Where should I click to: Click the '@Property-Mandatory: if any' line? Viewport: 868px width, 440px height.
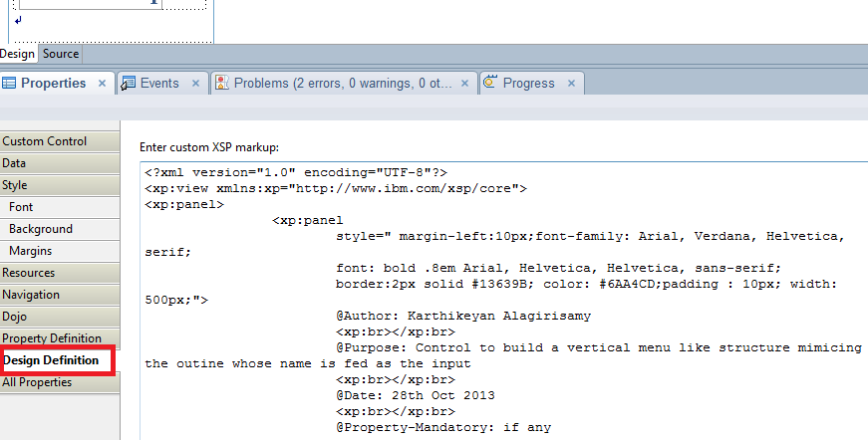click(x=443, y=428)
